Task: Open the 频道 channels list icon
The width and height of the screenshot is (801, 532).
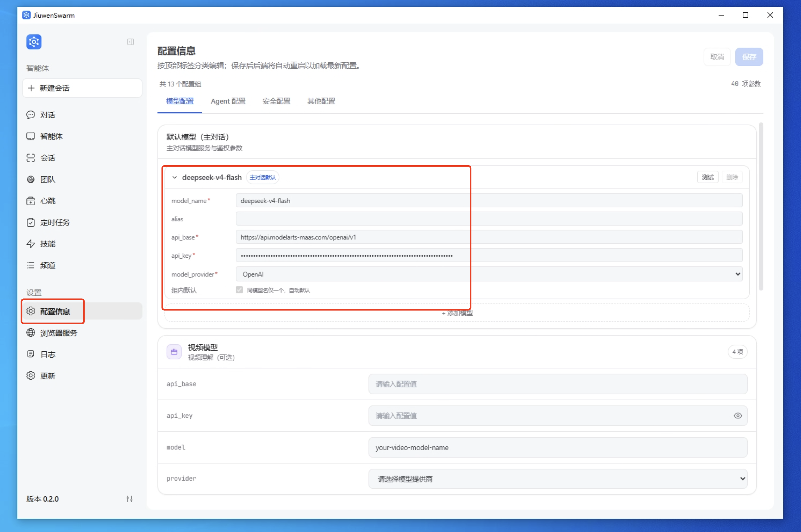Action: 31,265
